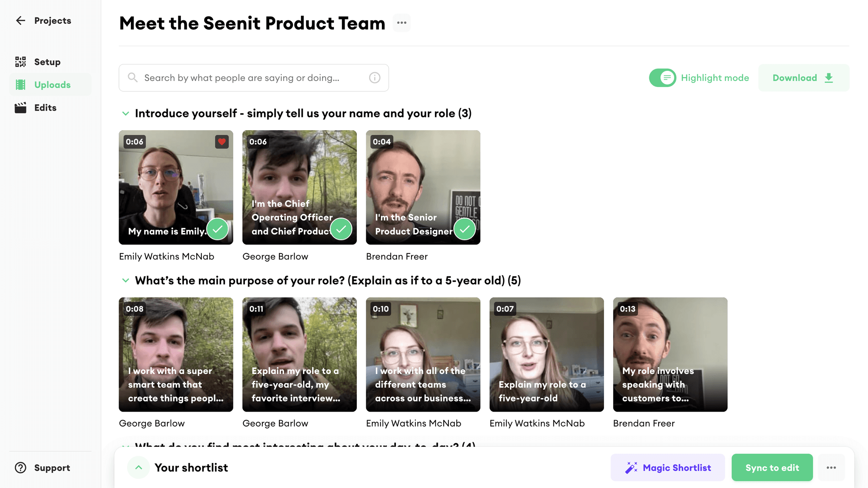
Task: Collapse the Introduce yourself section
Action: tap(125, 113)
